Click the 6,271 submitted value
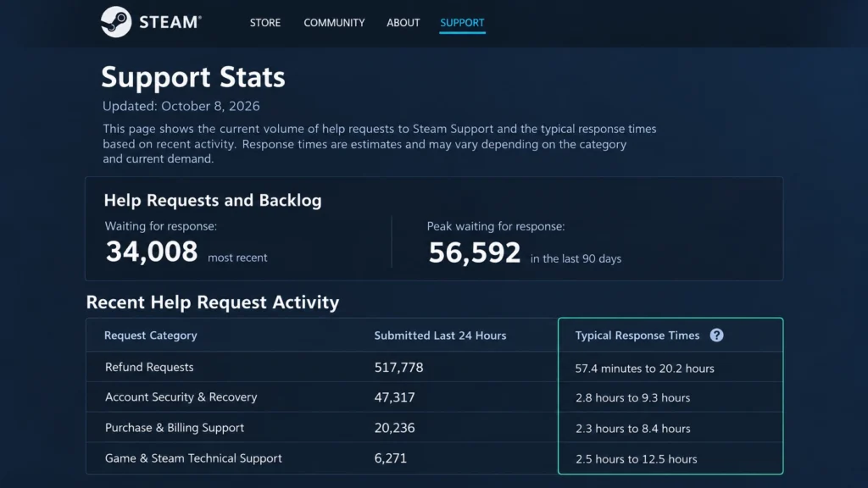This screenshot has height=488, width=868. 390,458
